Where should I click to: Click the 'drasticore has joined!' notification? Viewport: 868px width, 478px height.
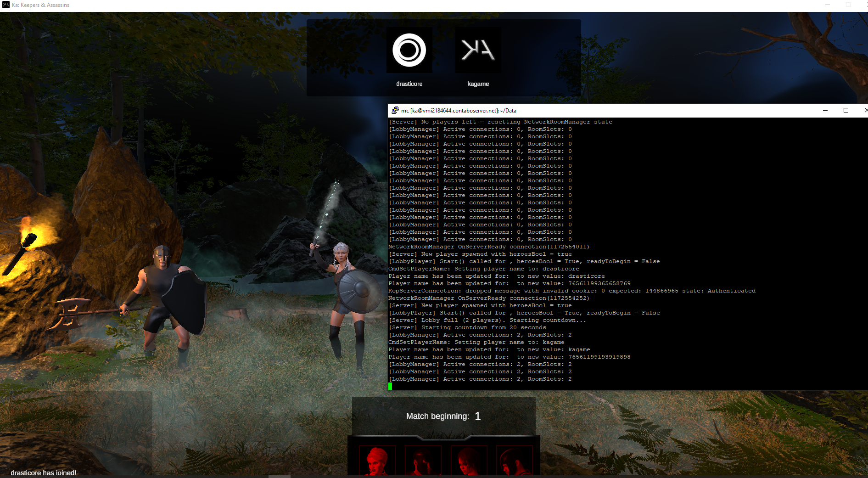click(44, 472)
